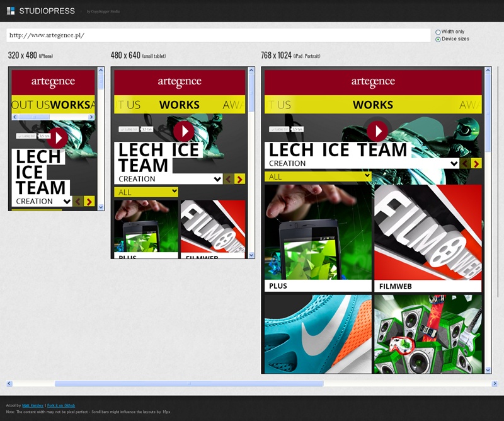The image size is (504, 421).
Task: Select WORKS tab in small tablet preview
Action: point(180,105)
